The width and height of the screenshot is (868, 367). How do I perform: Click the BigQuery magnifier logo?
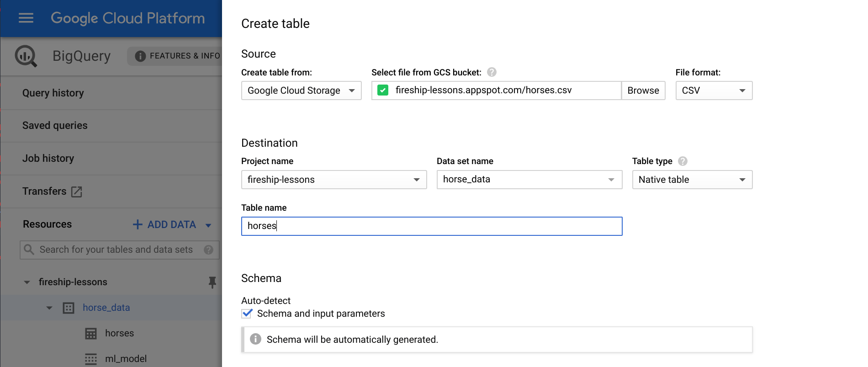tap(26, 56)
